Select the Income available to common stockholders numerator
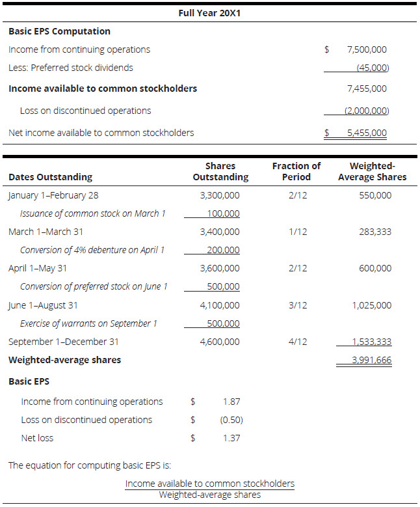This screenshot has width=420, height=507. tap(209, 484)
